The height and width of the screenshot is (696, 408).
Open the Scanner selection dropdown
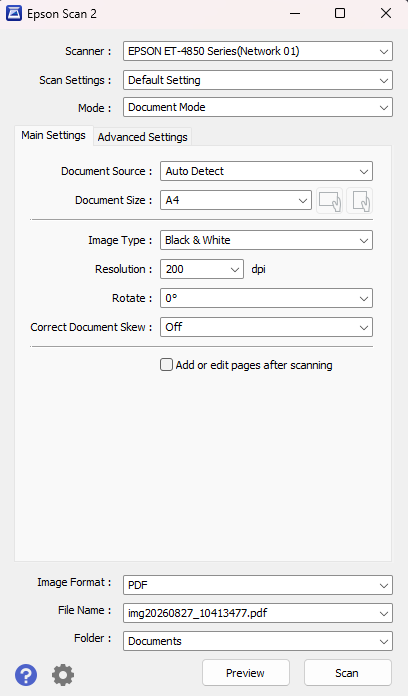tap(258, 51)
